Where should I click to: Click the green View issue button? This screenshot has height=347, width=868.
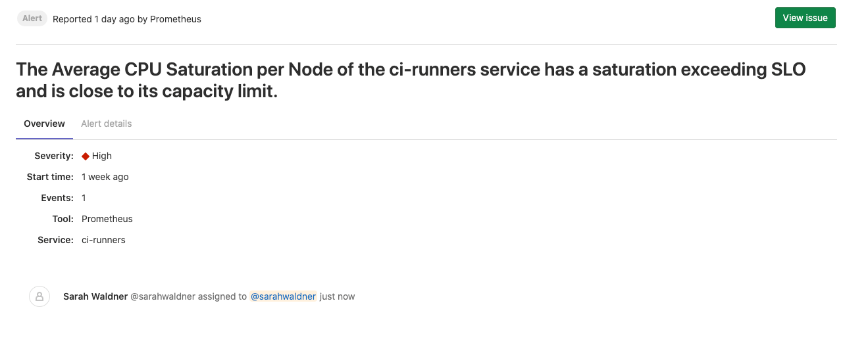point(805,18)
